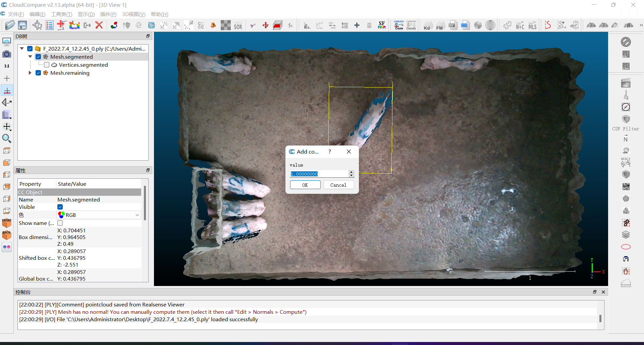Close the Add constant dialog

click(x=349, y=152)
